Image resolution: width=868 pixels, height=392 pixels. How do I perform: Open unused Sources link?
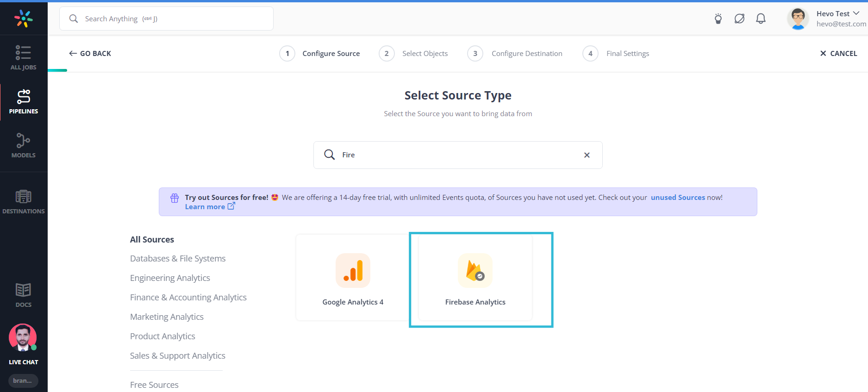pyautogui.click(x=678, y=197)
